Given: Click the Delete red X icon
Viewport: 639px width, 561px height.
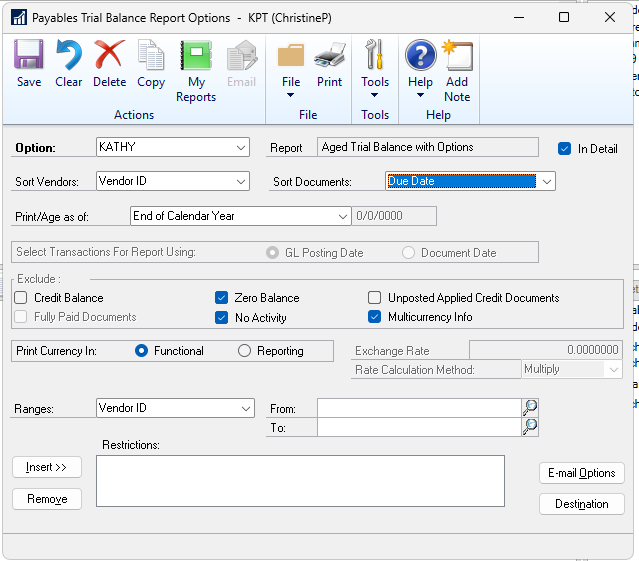Looking at the screenshot, I should click(109, 54).
